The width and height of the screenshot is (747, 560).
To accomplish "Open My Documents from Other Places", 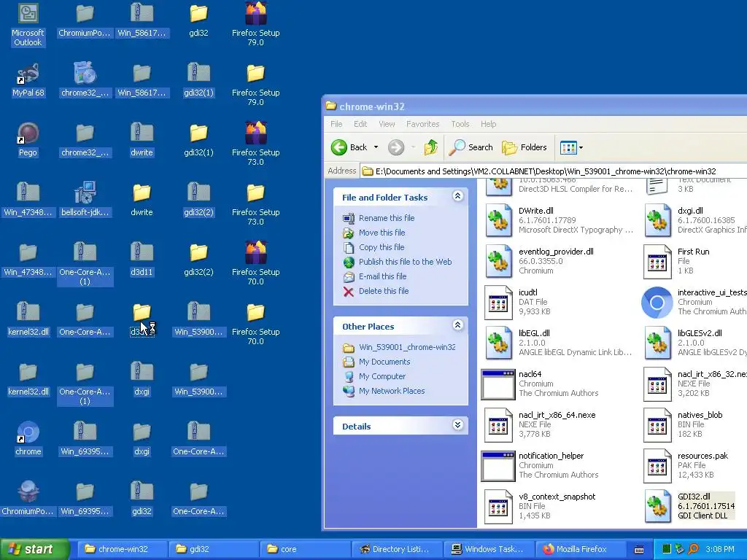I will [384, 362].
